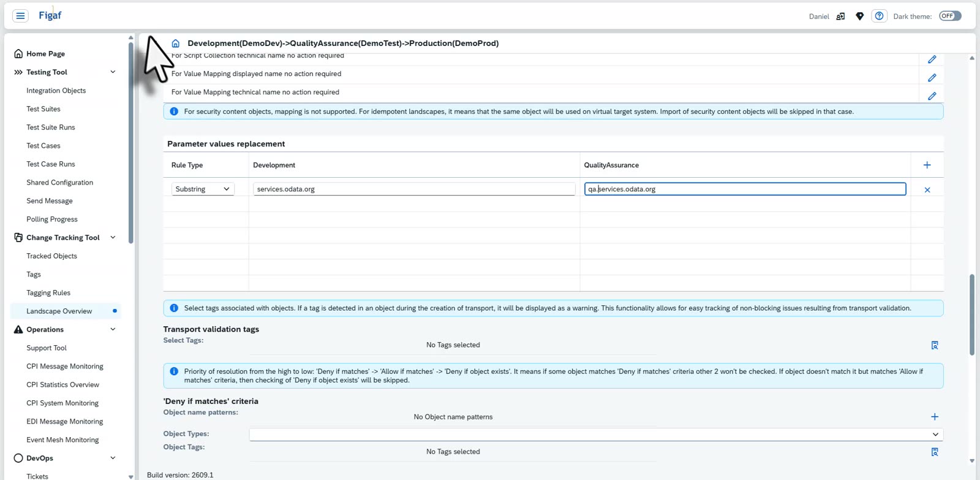
Task: Open CPI Statistics Overview page
Action: coord(62,385)
